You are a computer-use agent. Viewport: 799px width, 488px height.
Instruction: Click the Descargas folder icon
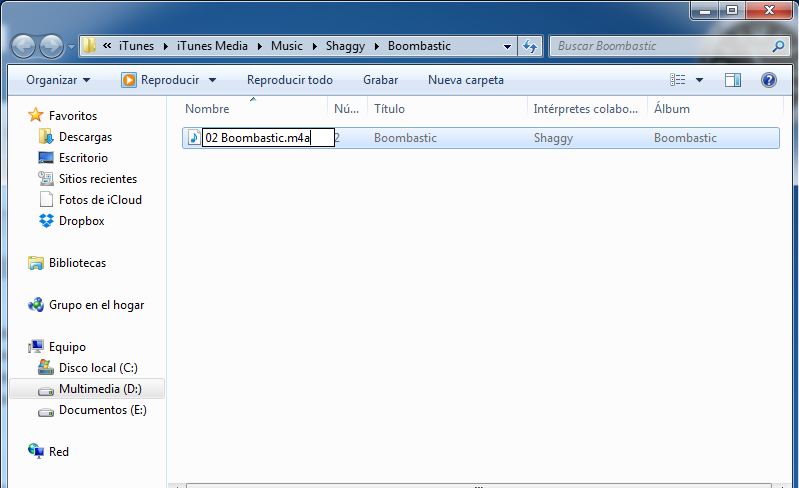click(46, 137)
